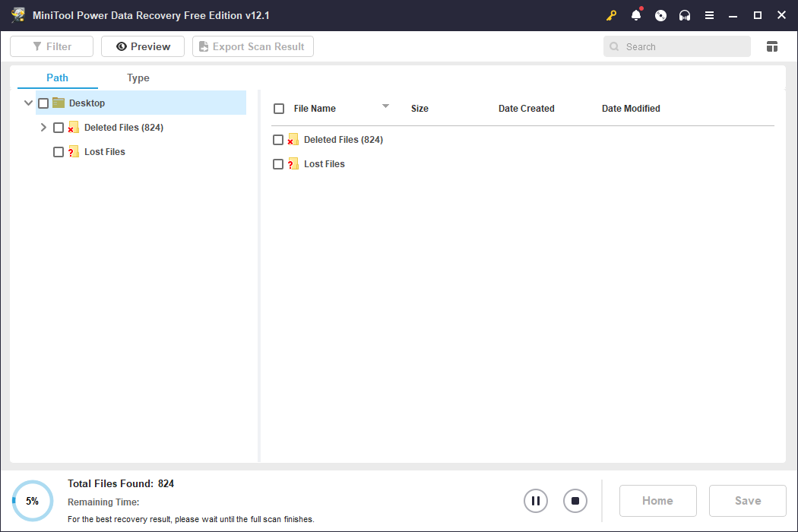
Task: Click the key register icon in title bar
Action: pyautogui.click(x=611, y=15)
